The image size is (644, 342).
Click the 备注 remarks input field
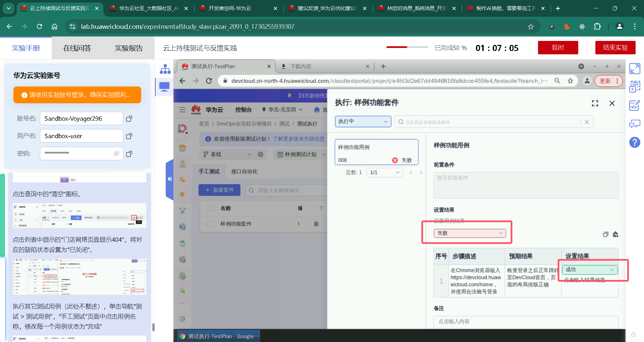(526, 322)
